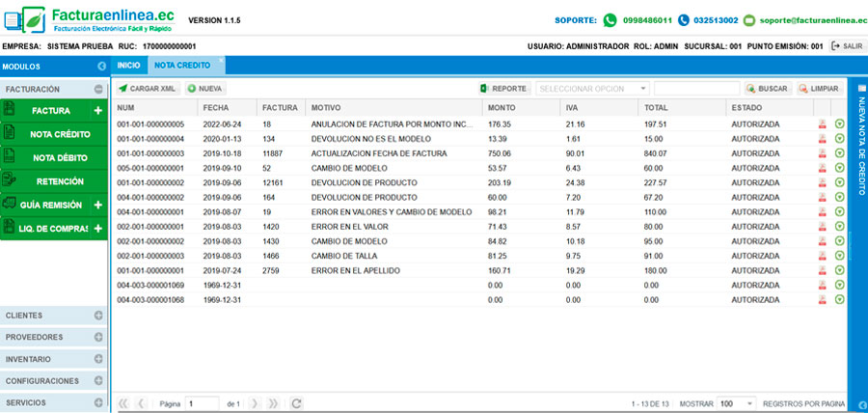Expand the Clientes section
The width and height of the screenshot is (868, 413).
[x=98, y=316]
